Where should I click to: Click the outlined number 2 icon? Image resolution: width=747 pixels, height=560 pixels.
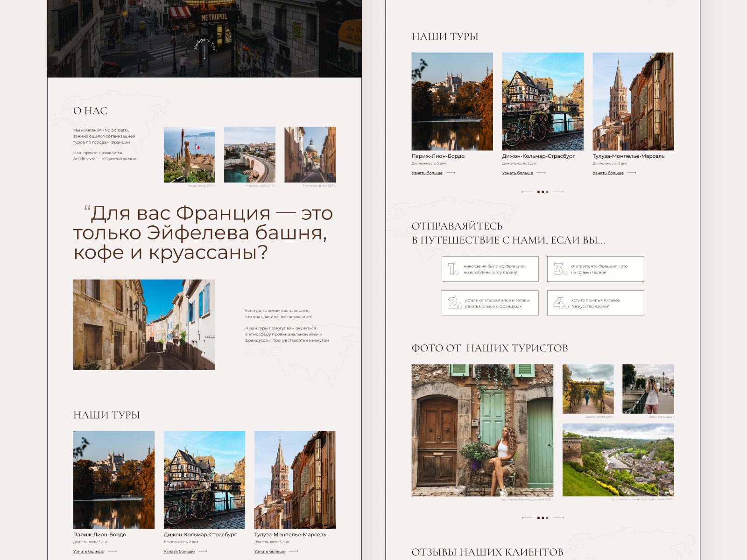[454, 303]
